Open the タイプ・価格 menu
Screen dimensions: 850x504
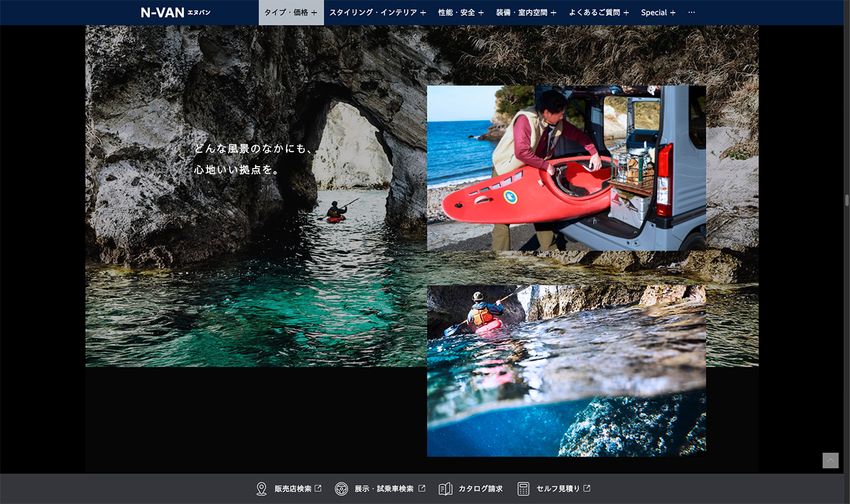click(291, 13)
